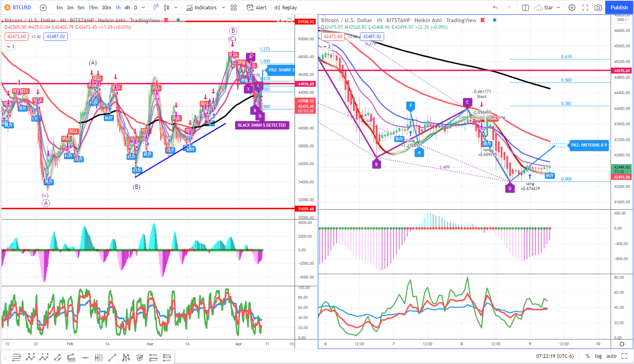Screen dimensions: 634x364
Task: Toggle fullscreen mode icon
Action: 585,7
